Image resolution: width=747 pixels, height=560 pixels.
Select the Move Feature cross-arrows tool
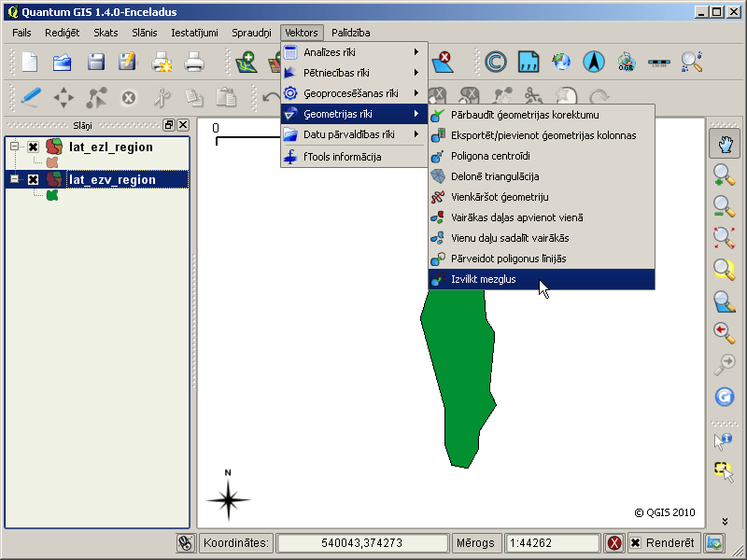(x=63, y=98)
